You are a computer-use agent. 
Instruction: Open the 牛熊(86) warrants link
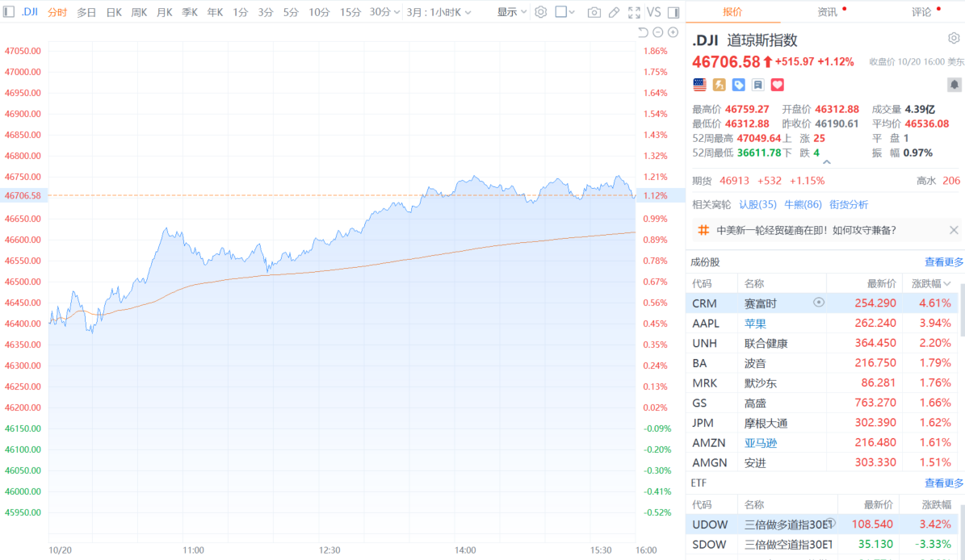click(802, 205)
